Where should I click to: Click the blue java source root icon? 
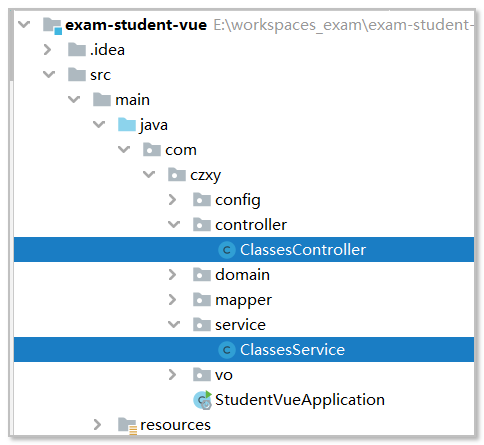tap(127, 125)
